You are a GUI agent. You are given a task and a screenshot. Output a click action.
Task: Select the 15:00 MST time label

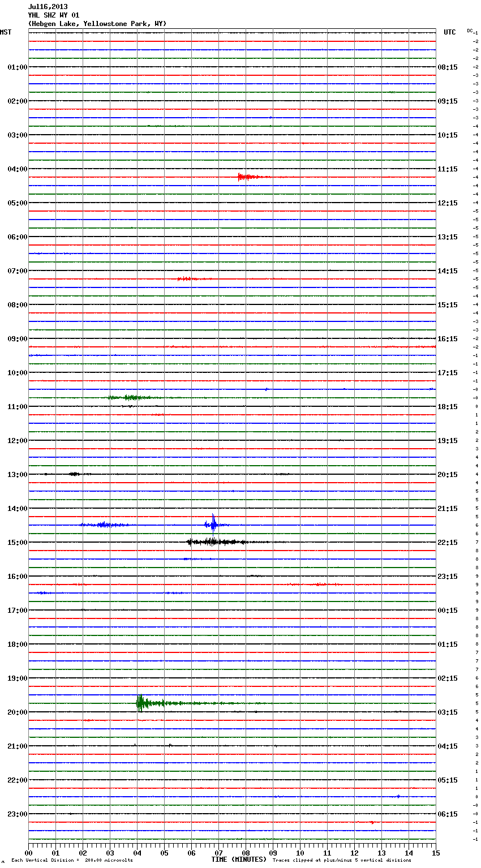(18, 543)
